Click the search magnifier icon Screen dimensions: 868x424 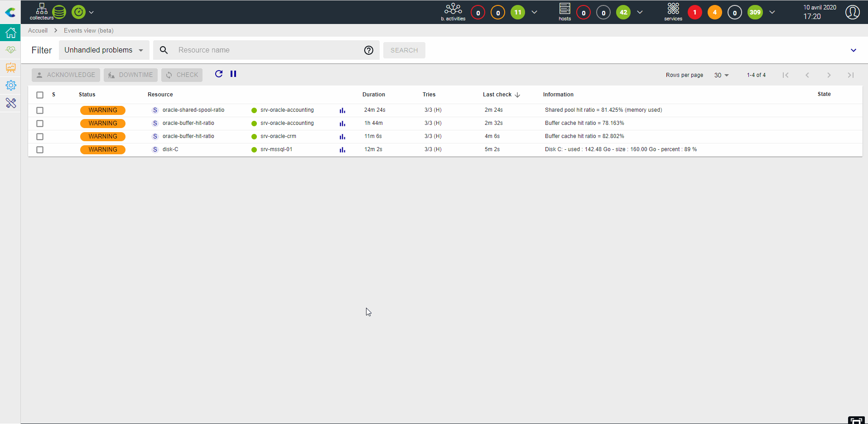[x=164, y=50]
